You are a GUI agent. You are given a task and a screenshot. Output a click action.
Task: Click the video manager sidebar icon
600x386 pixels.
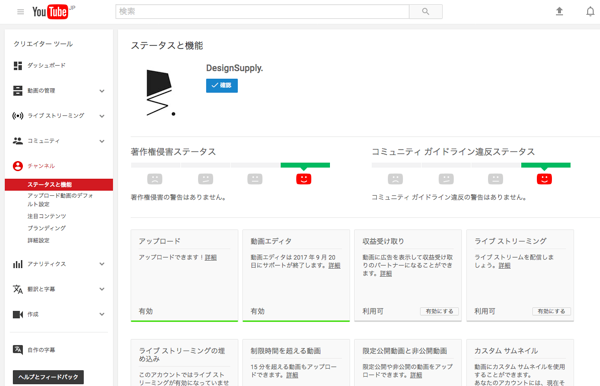point(18,91)
